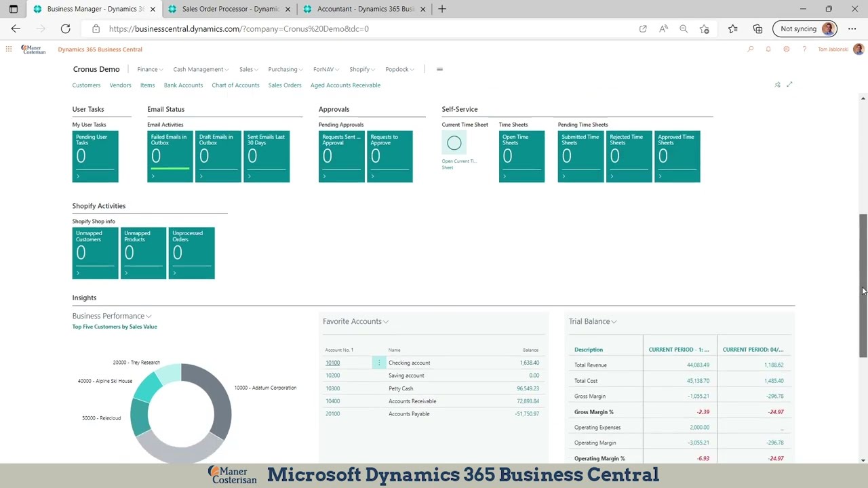The height and width of the screenshot is (488, 868).
Task: Open the Customers link
Action: [x=86, y=85]
